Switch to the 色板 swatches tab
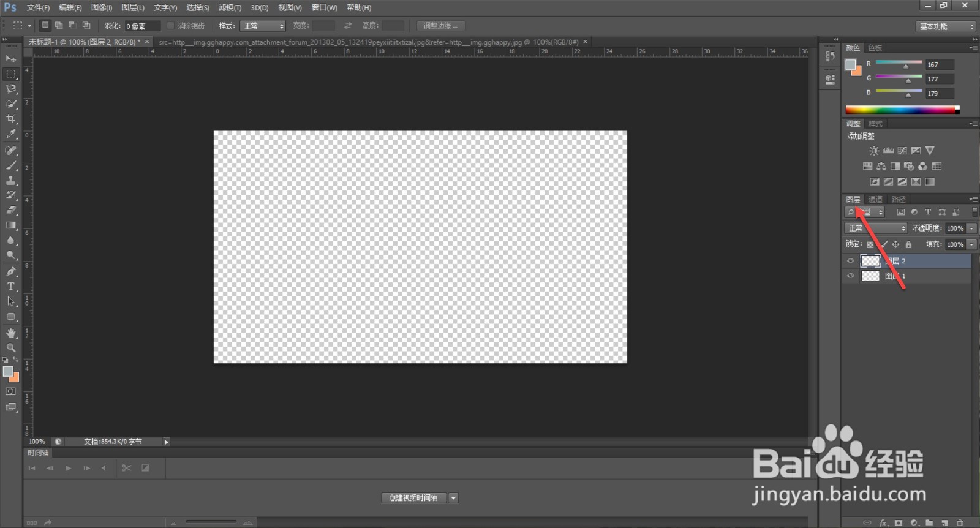Image resolution: width=980 pixels, height=528 pixels. [875, 48]
